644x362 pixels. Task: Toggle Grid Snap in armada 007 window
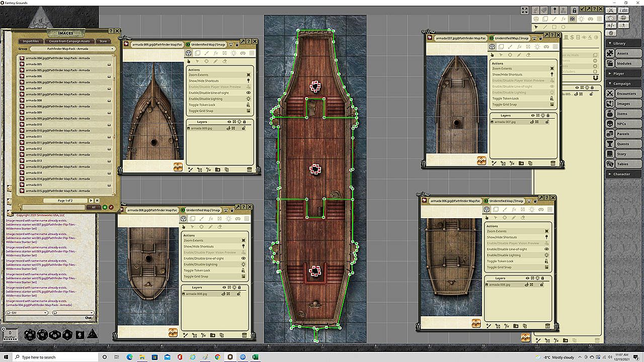[x=552, y=105]
